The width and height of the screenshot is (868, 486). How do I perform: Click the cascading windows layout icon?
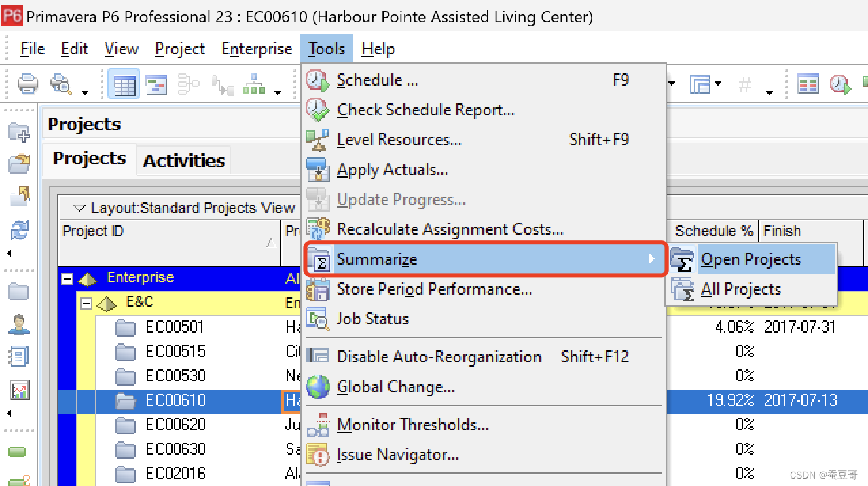coord(700,84)
